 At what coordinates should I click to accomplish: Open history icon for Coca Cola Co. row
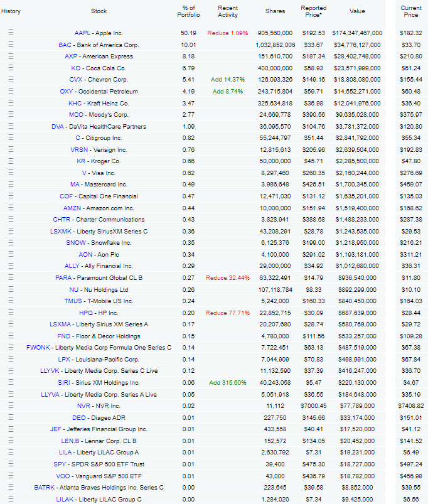pos(11,68)
